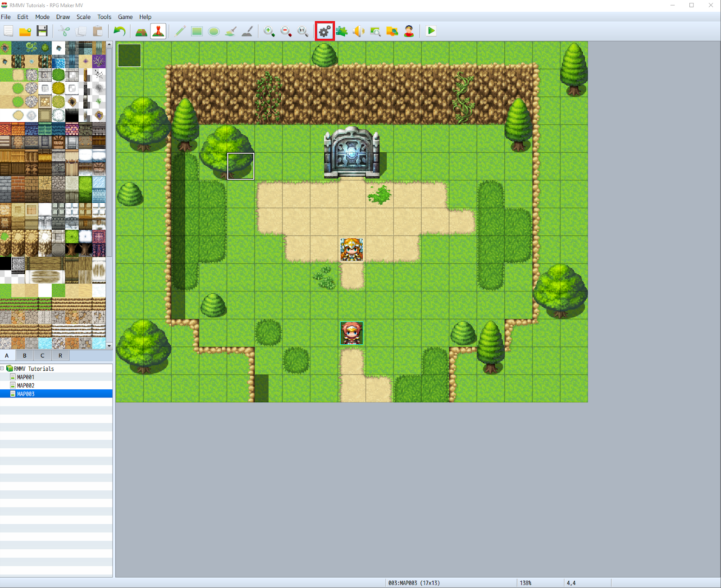Maximize the RPG Maker MV window
The height and width of the screenshot is (588, 721).
coord(692,5)
